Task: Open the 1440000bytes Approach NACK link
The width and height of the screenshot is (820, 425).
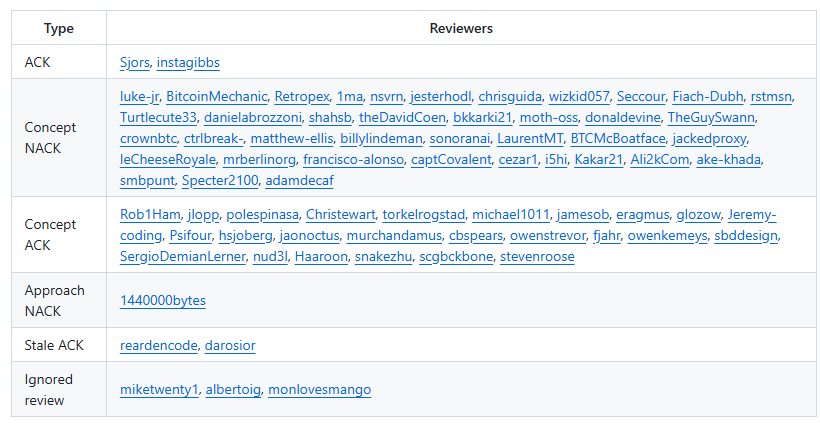Action: coord(163,301)
